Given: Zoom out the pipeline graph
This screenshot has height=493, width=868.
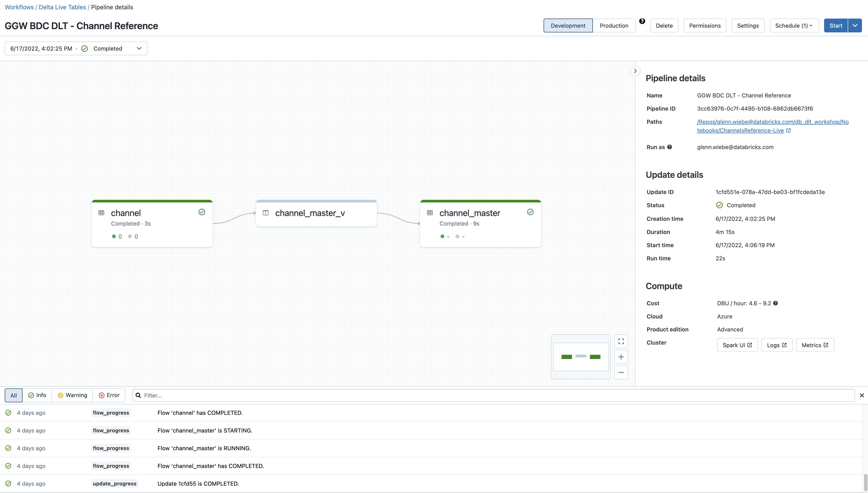Looking at the screenshot, I should pyautogui.click(x=621, y=372).
